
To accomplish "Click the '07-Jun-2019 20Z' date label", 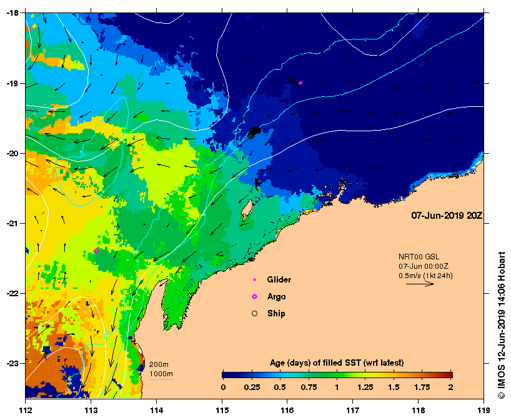I will (447, 216).
